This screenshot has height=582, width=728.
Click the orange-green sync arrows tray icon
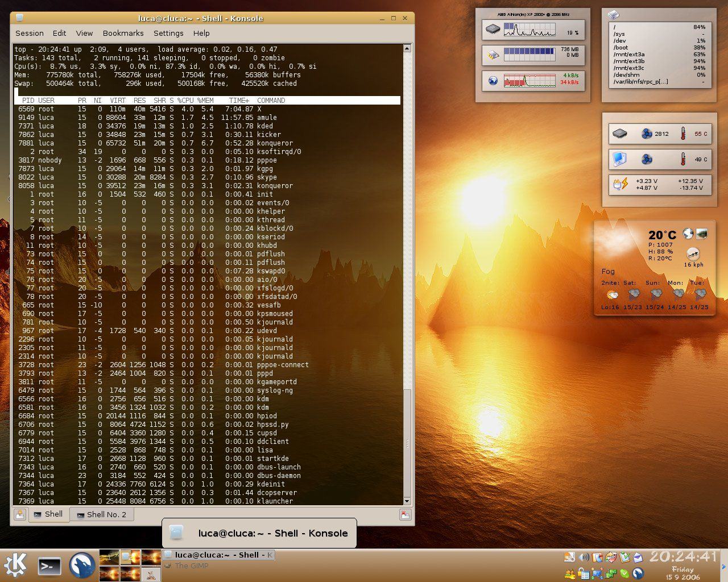click(611, 558)
